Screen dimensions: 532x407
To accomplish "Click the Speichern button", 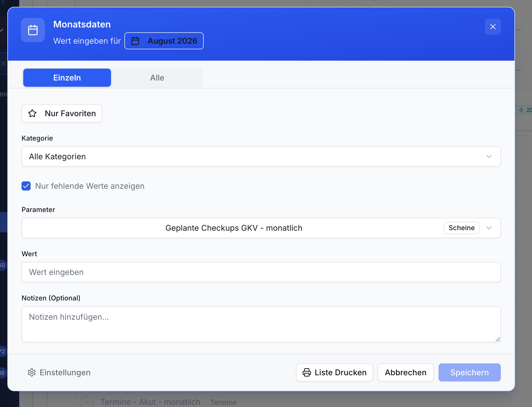I will coord(470,372).
